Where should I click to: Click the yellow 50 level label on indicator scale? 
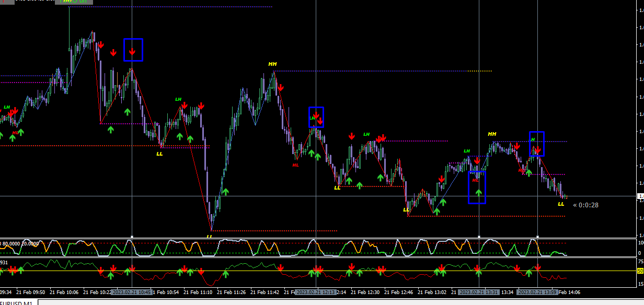(640, 271)
